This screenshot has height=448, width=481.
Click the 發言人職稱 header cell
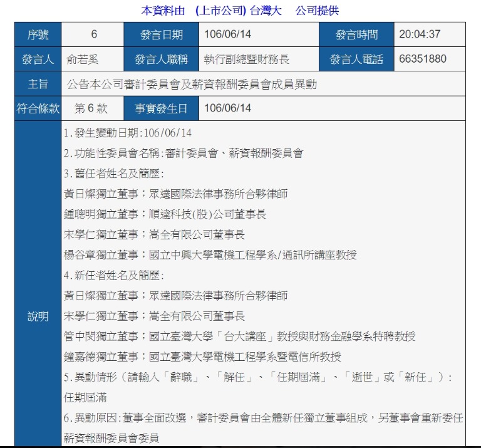tap(160, 60)
